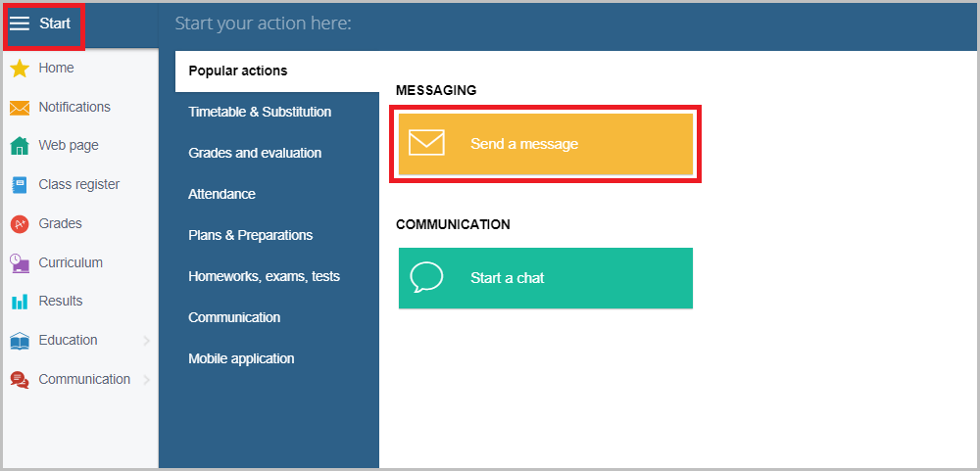Expand the Communication submenu chevron

coord(147,379)
